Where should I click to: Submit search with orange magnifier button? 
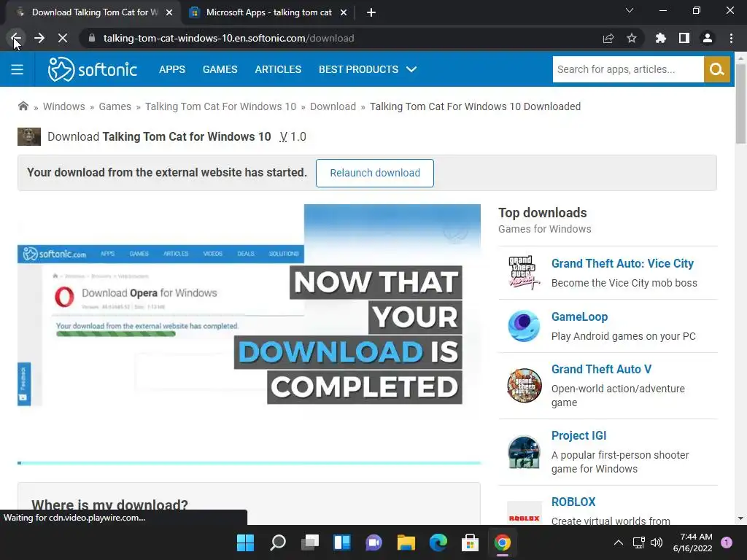coord(717,69)
